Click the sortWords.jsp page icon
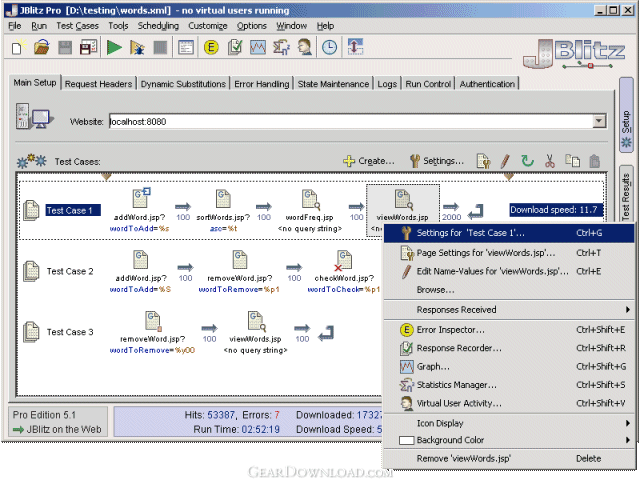 coord(223,199)
